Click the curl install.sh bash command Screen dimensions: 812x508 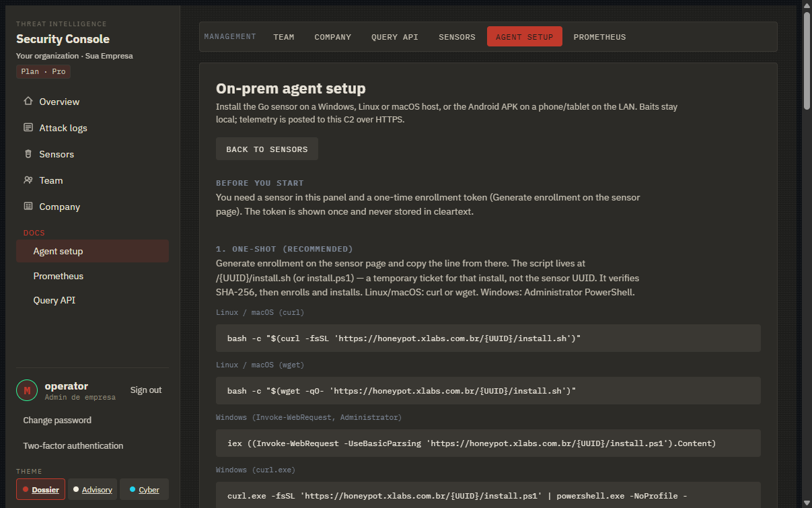pyautogui.click(x=488, y=338)
